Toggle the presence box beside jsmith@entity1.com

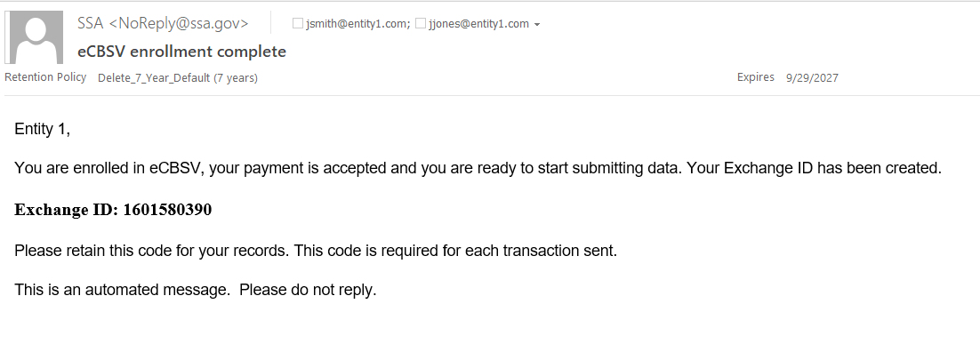point(298,24)
